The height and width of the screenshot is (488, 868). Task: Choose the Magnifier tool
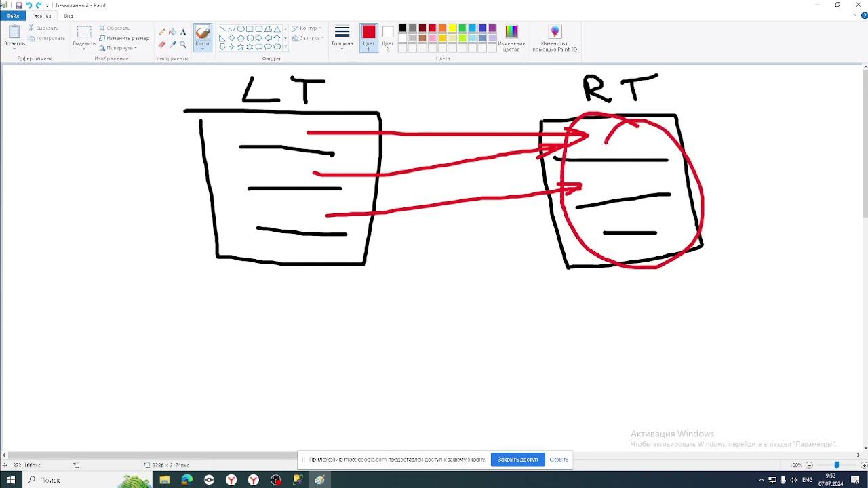[x=183, y=45]
